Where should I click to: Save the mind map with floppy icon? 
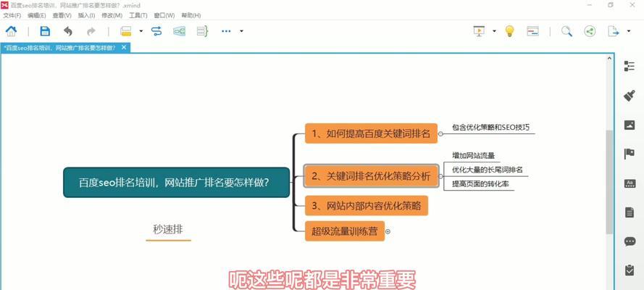[45, 31]
